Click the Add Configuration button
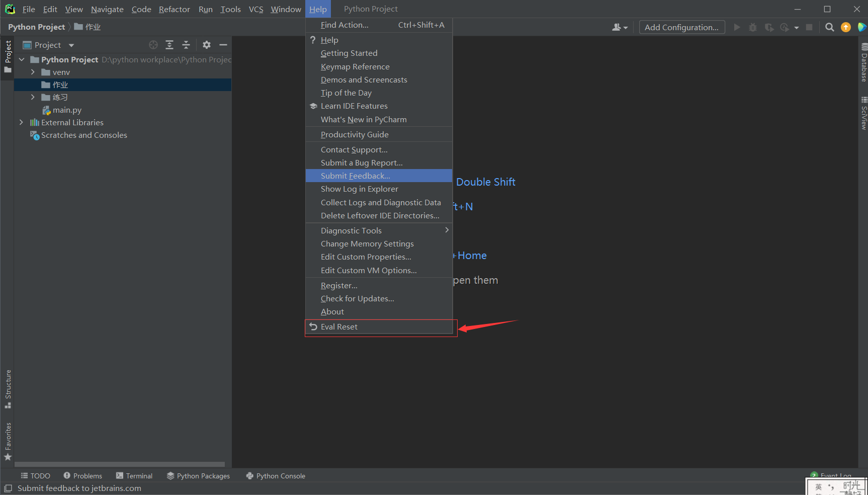The image size is (868, 495). pos(682,27)
